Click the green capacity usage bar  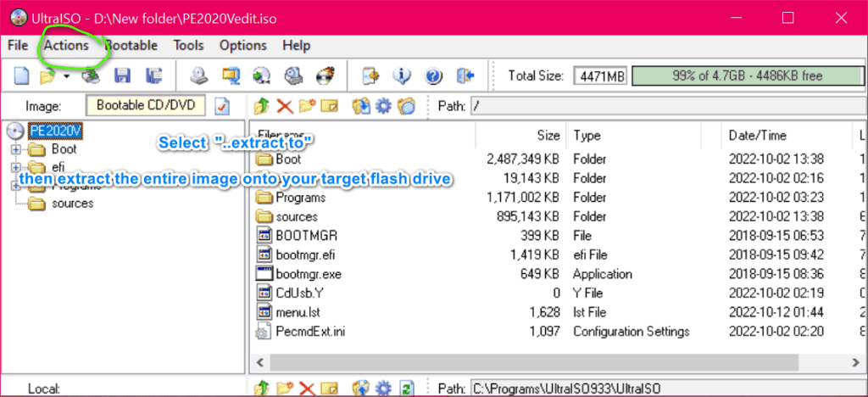(x=747, y=76)
